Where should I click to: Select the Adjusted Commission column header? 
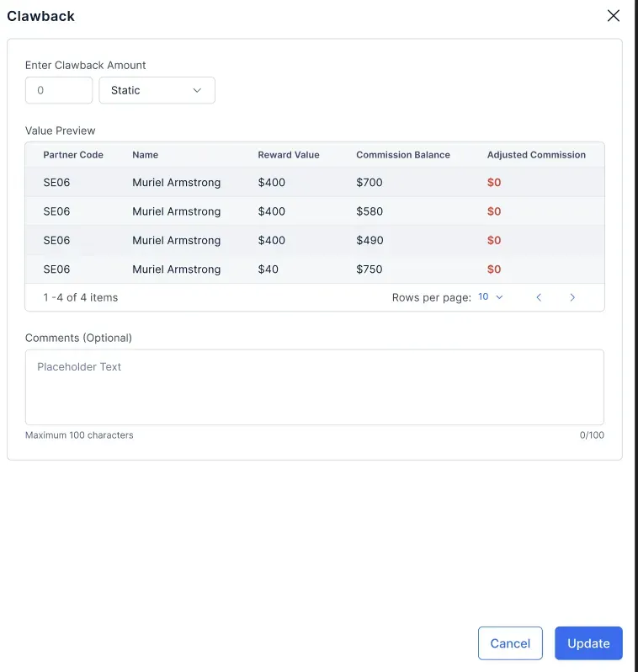[x=536, y=155]
